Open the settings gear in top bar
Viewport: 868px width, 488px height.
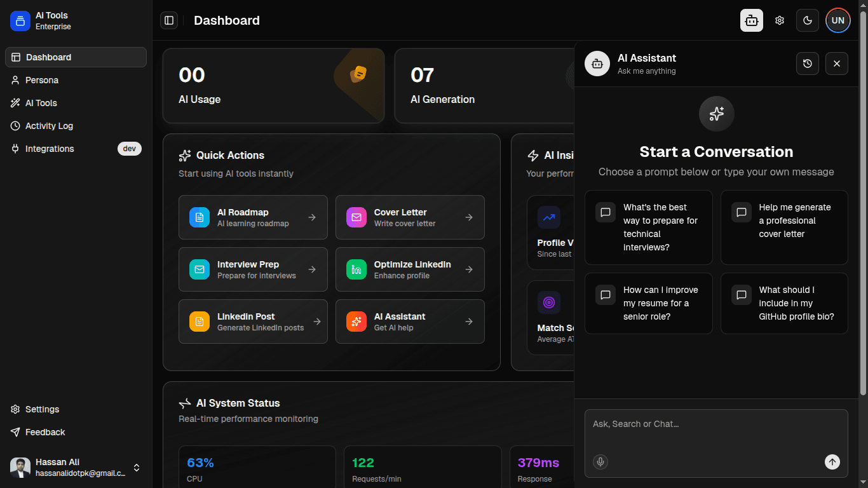click(x=780, y=20)
